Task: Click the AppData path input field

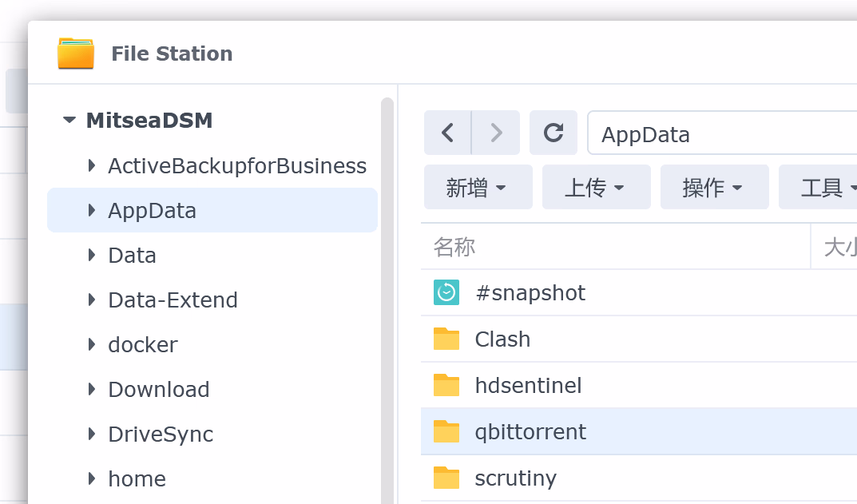Action: pos(719,133)
